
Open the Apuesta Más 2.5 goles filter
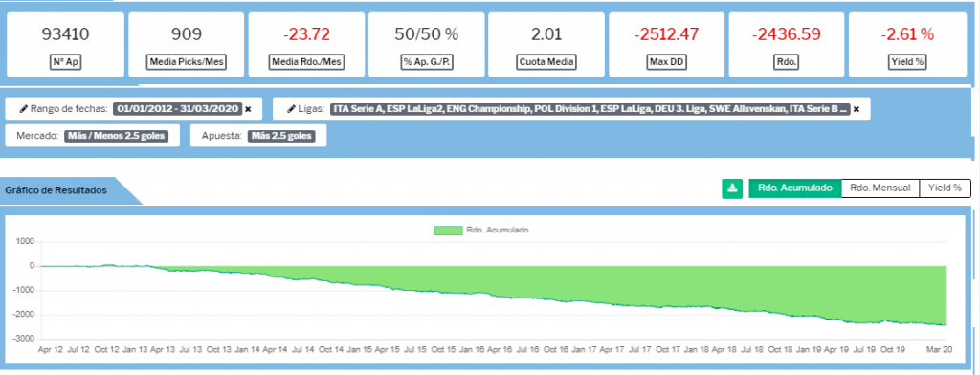(281, 136)
